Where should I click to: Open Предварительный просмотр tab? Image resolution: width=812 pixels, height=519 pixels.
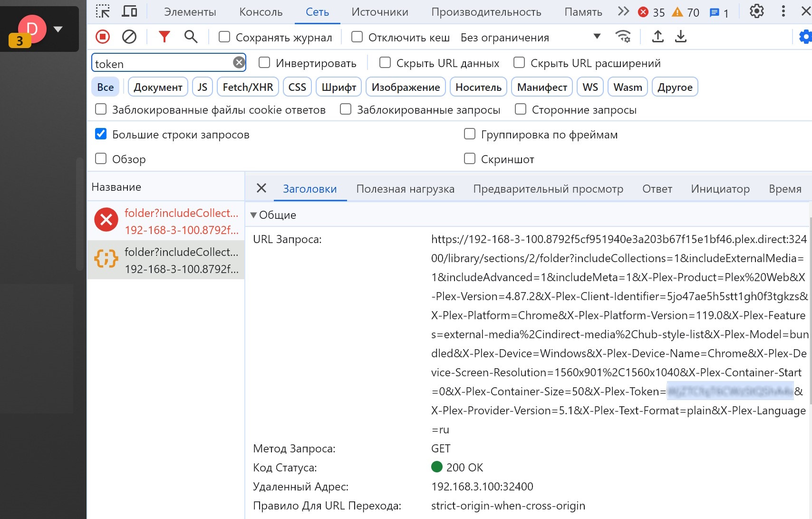tap(548, 189)
